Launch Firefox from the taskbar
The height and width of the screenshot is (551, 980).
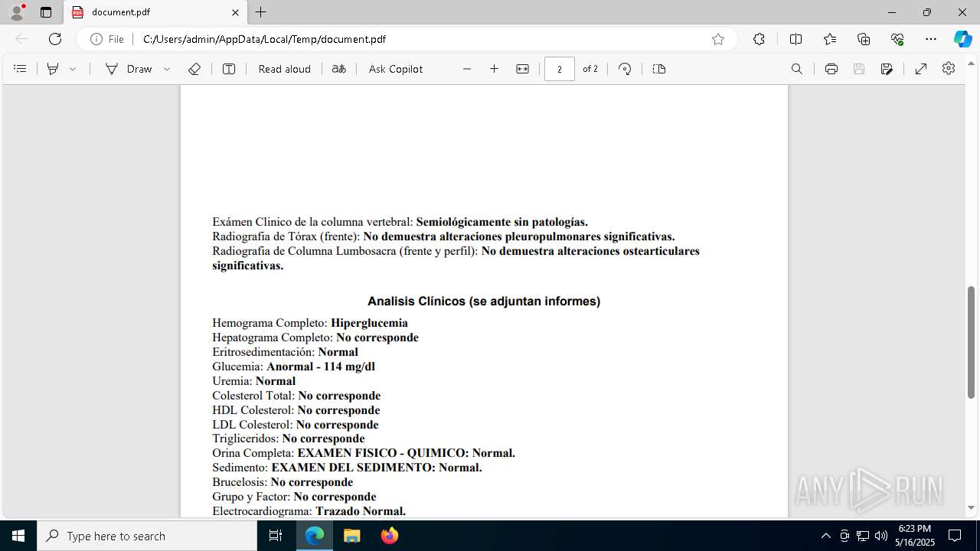pyautogui.click(x=390, y=536)
